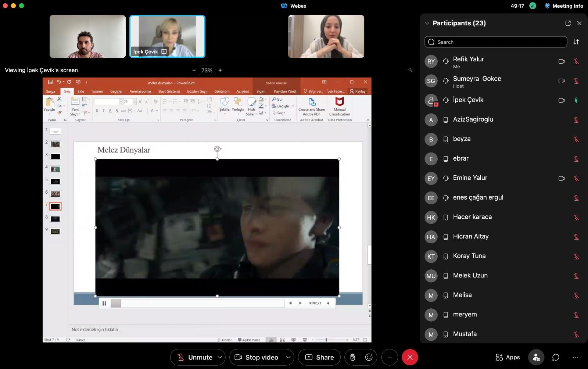Open the Yerleştir arrange dropdown

coord(238,106)
